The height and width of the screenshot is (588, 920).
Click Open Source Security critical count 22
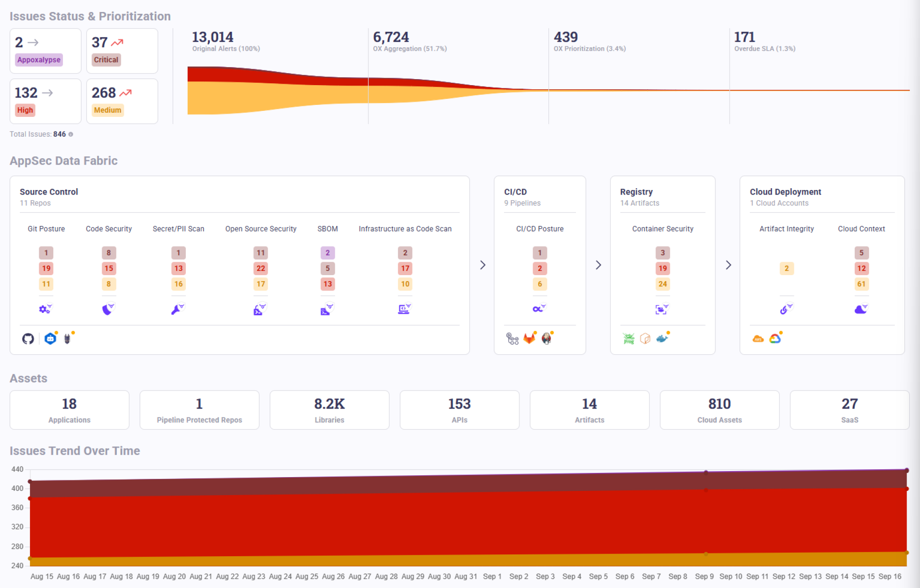pos(260,268)
